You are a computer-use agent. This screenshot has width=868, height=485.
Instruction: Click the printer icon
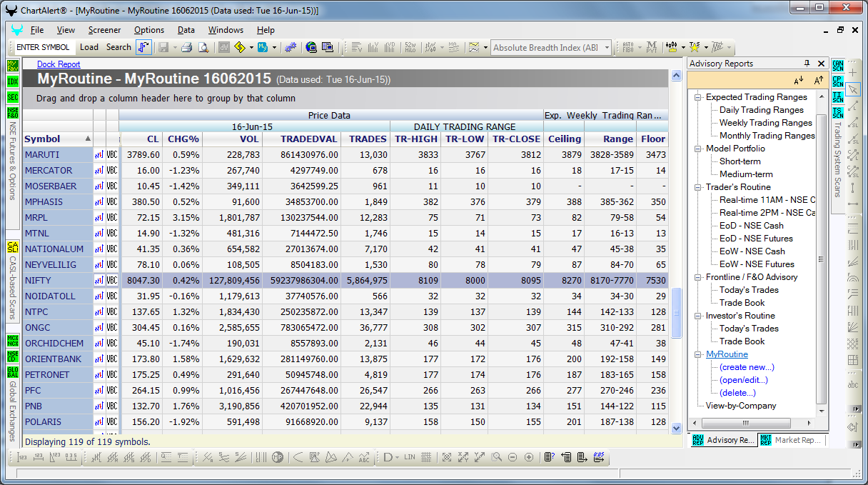[x=186, y=48]
